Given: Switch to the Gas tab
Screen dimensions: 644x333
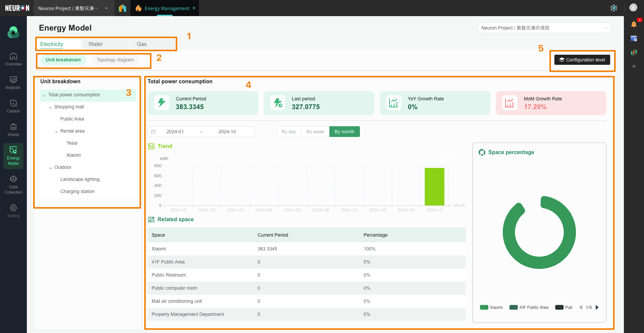Looking at the screenshot, I should (x=142, y=44).
